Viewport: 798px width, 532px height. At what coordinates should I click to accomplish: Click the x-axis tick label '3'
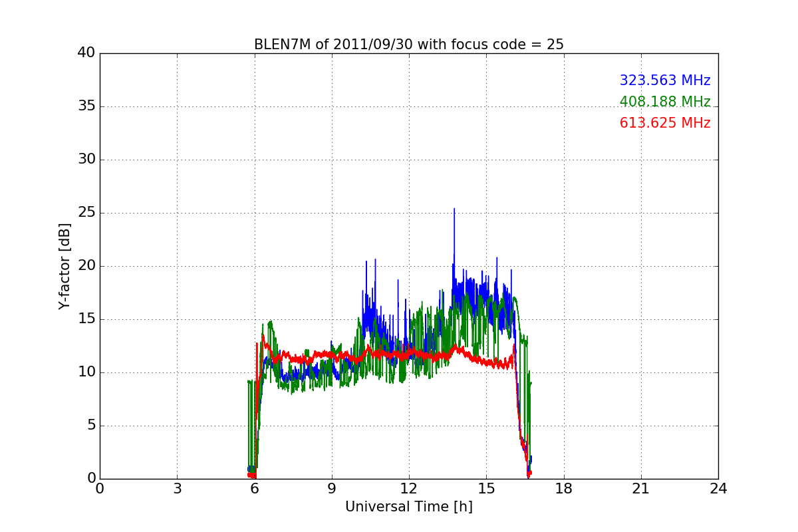177,489
